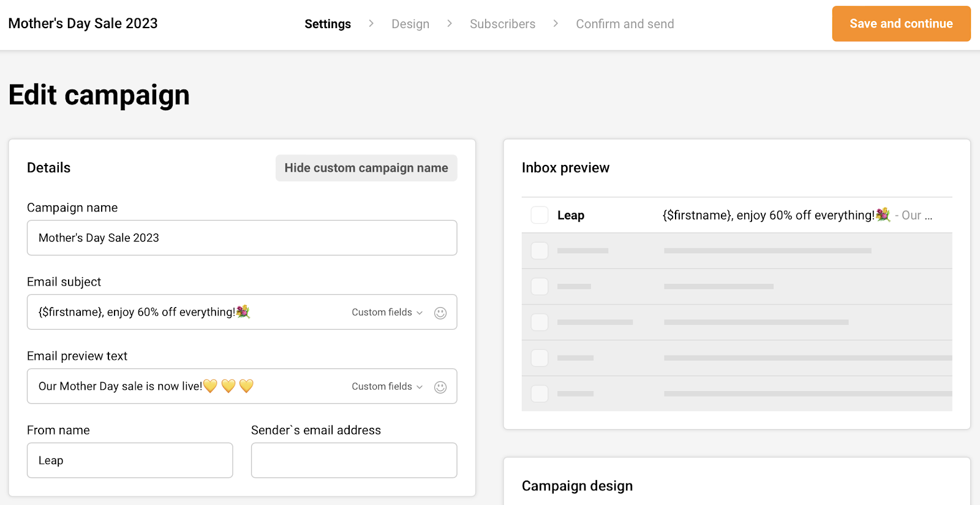The width and height of the screenshot is (980, 505).
Task: Tick the second placeholder row checkbox
Action: pos(539,286)
